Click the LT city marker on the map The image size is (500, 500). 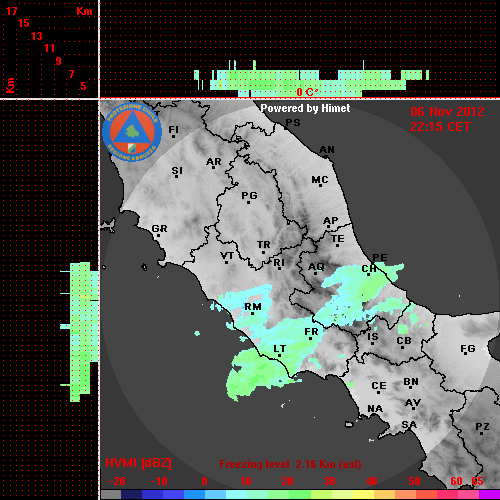[x=279, y=356]
